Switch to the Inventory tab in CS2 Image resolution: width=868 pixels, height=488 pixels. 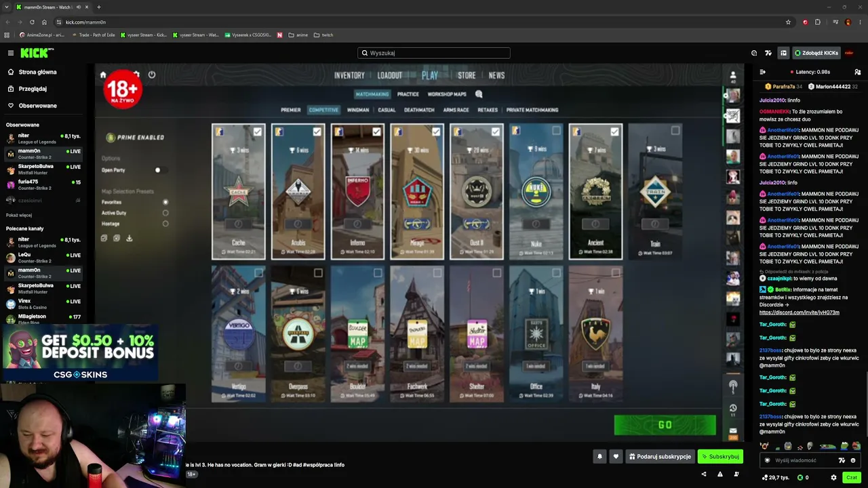(x=349, y=75)
